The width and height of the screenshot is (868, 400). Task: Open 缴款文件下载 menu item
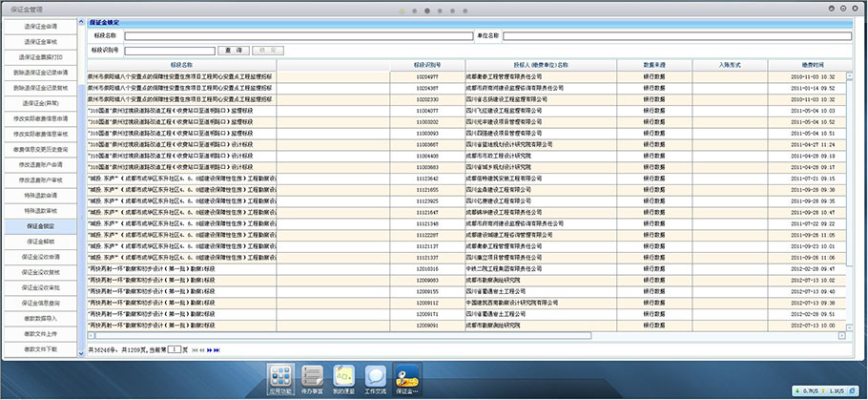tap(40, 349)
